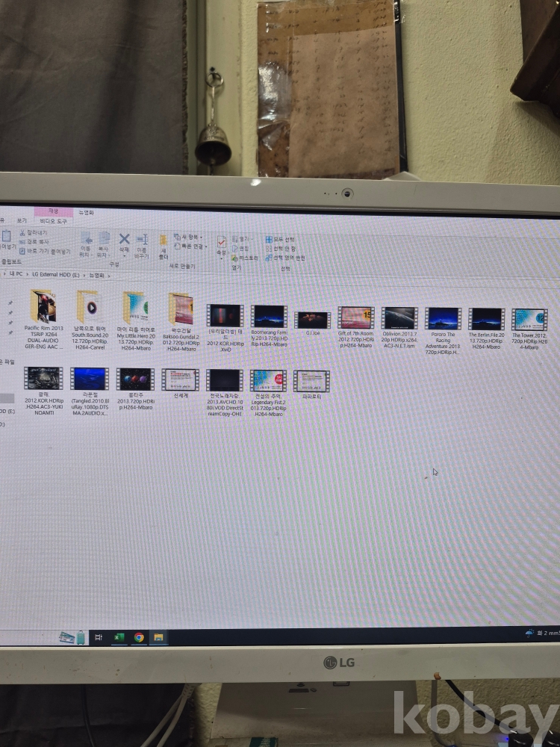This screenshot has width=560, height=747.
Task: Open Excel from the taskbar
Action: click(119, 637)
